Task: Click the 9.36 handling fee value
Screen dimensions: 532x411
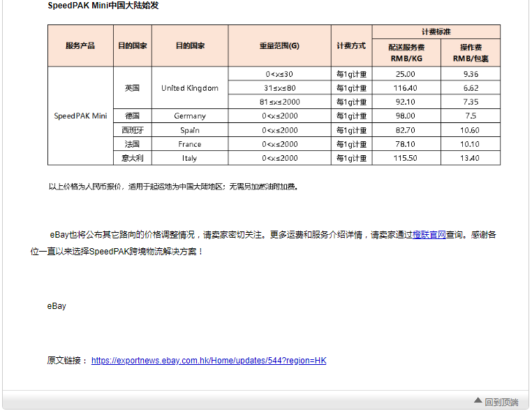Action: (471, 74)
